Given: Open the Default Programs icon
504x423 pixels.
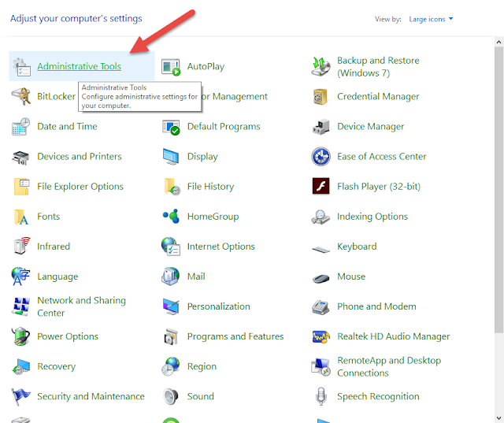Looking at the screenshot, I should [171, 127].
